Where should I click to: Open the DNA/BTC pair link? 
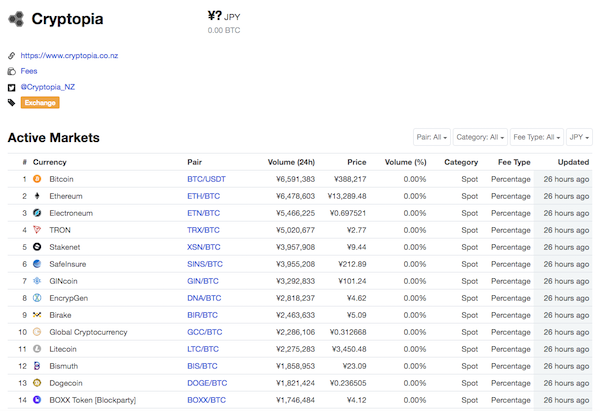point(204,298)
